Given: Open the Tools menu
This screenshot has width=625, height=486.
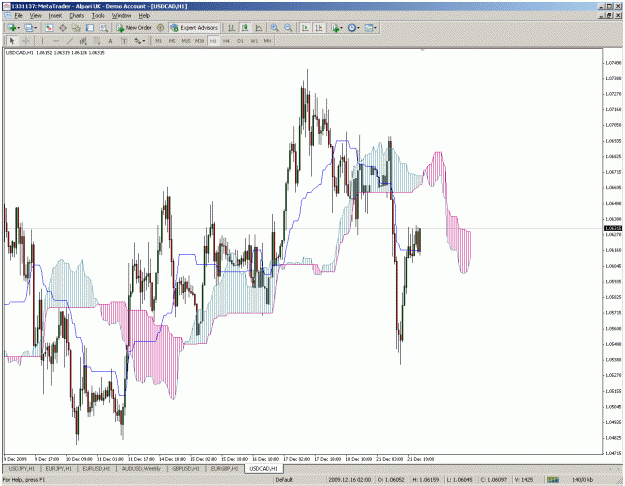Looking at the screenshot, I should pyautogui.click(x=98, y=16).
